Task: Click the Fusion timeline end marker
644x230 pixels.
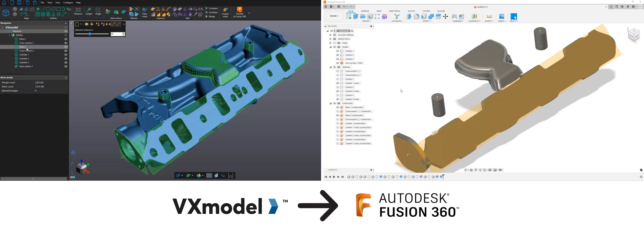Action: [x=443, y=177]
